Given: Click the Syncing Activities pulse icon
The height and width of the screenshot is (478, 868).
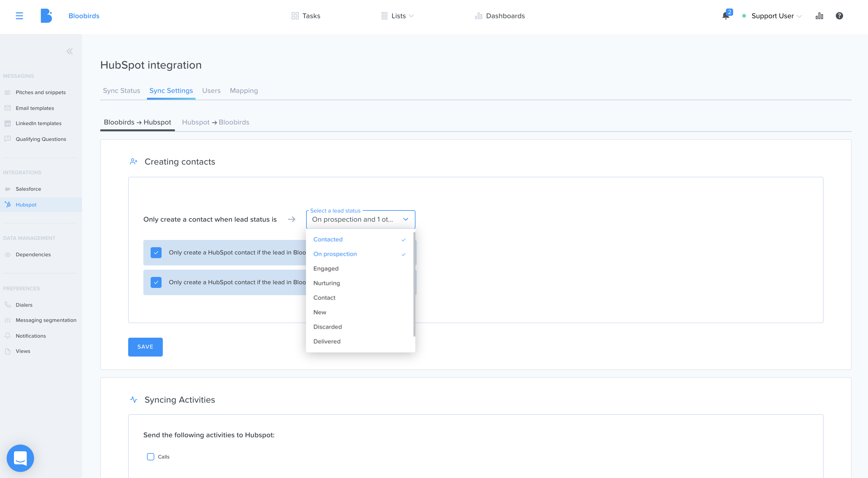Looking at the screenshot, I should coord(133,400).
